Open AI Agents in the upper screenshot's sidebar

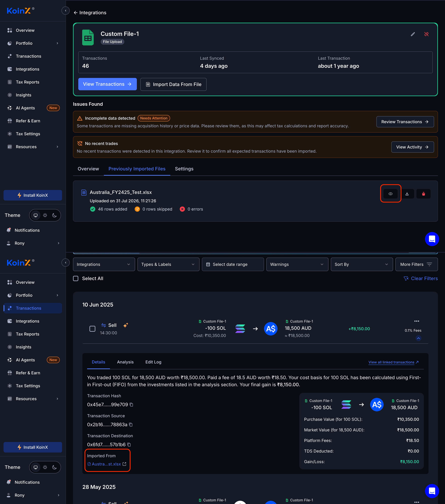[33, 108]
